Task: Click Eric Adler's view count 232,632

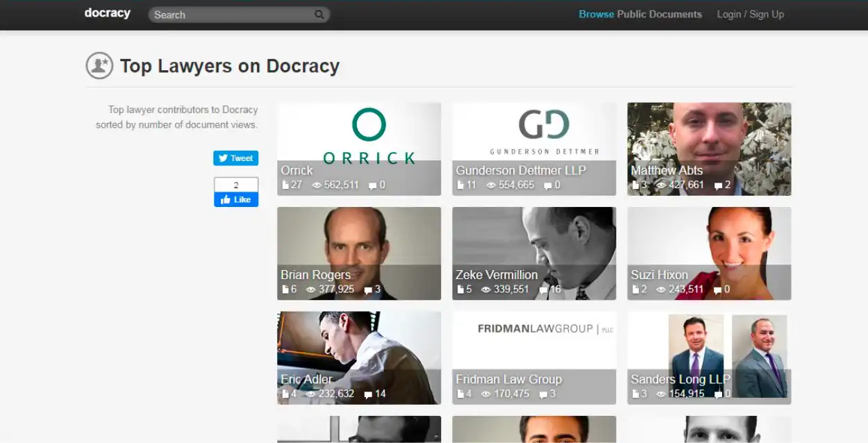Action: (x=336, y=394)
